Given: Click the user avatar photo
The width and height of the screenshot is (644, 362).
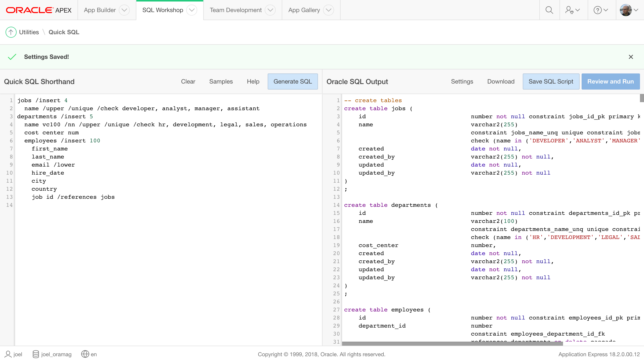Looking at the screenshot, I should click(626, 10).
